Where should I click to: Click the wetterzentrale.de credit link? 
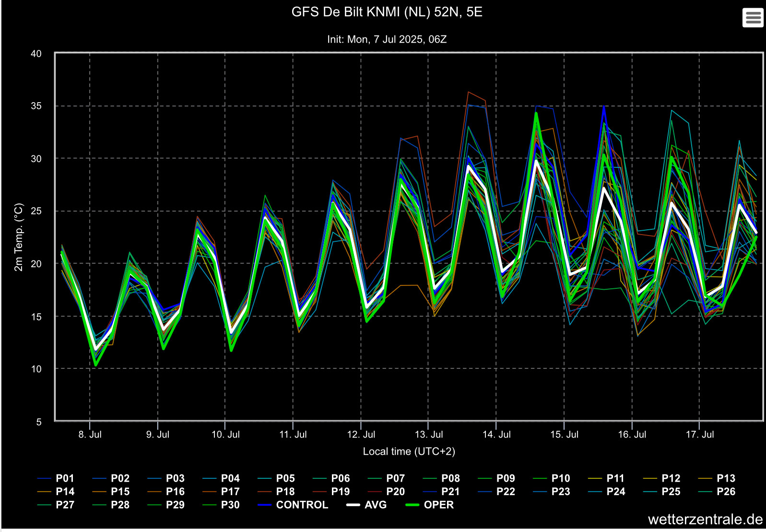[x=705, y=520]
